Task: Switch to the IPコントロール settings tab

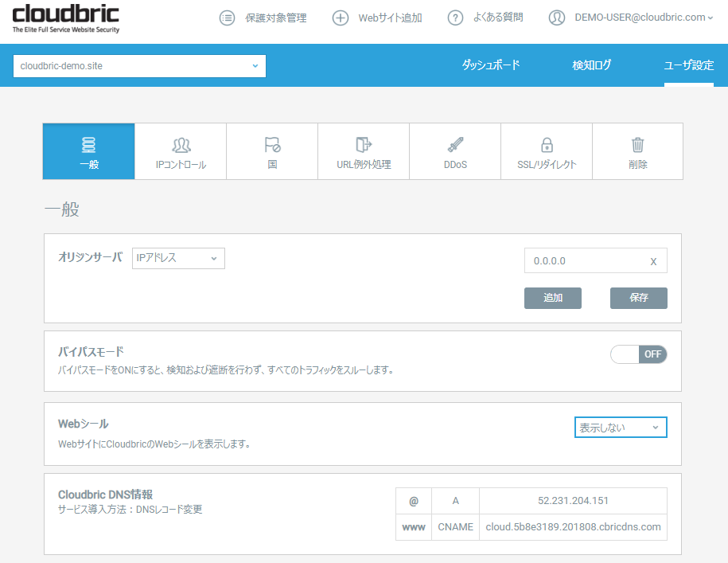Action: pyautogui.click(x=181, y=151)
